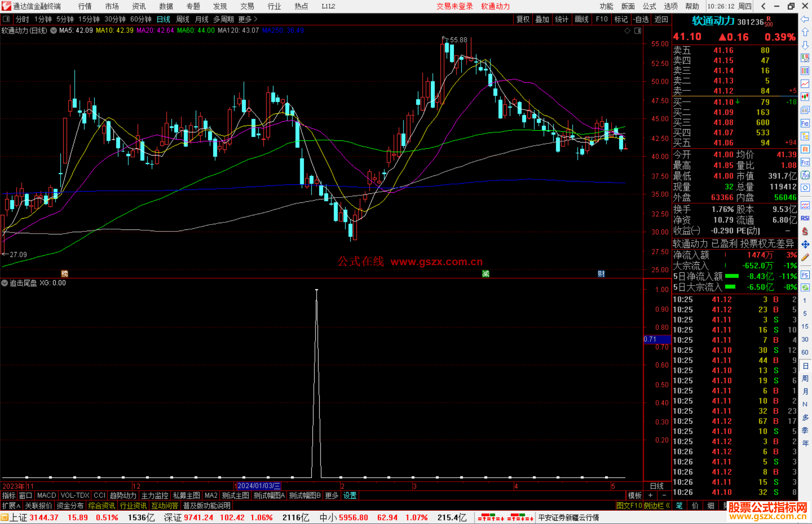This screenshot has height=524, width=812.
Task: Click the RSI indicator sidebar icon
Action: (x=805, y=218)
